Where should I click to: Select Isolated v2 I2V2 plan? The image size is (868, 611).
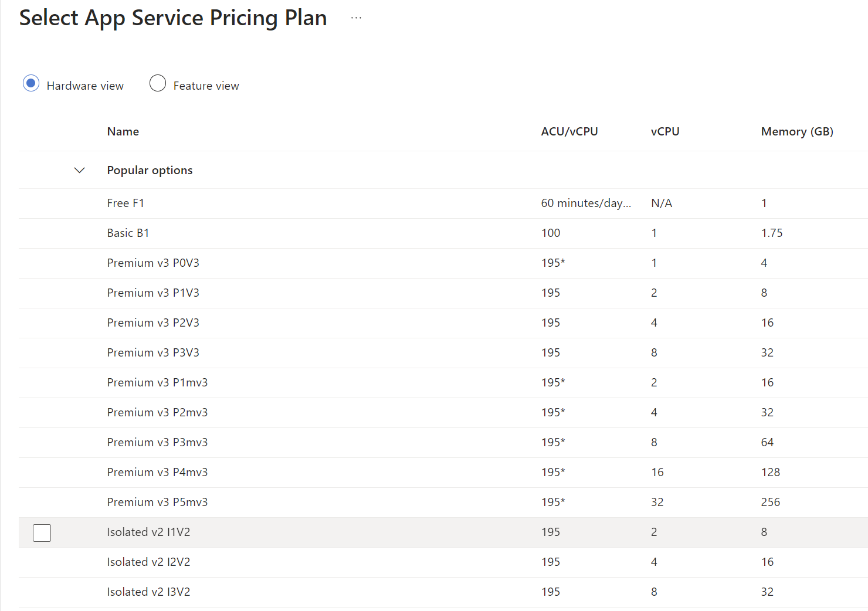(443, 562)
